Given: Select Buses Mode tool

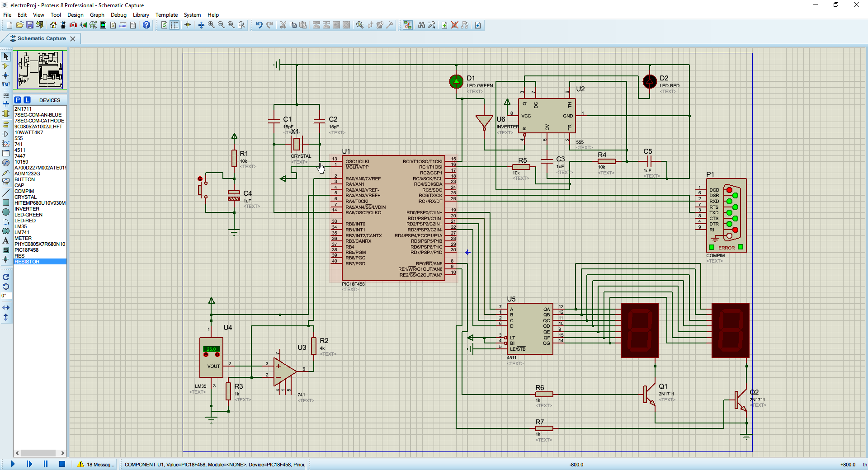Looking at the screenshot, I should tap(6, 104).
